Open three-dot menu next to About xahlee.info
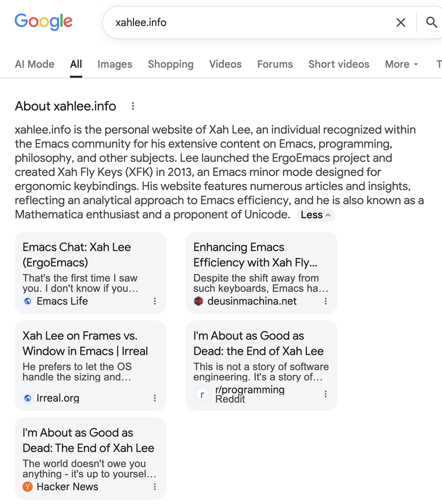This screenshot has width=442, height=504. click(133, 106)
